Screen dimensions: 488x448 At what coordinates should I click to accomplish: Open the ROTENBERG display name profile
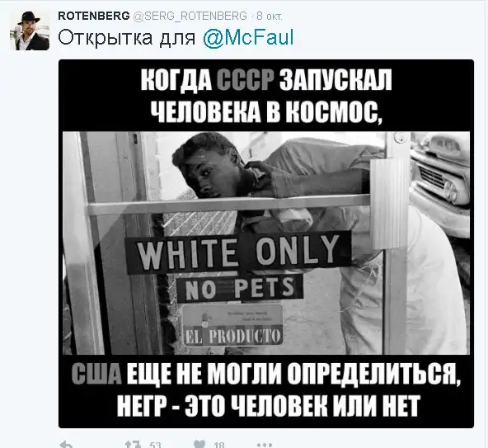(94, 16)
